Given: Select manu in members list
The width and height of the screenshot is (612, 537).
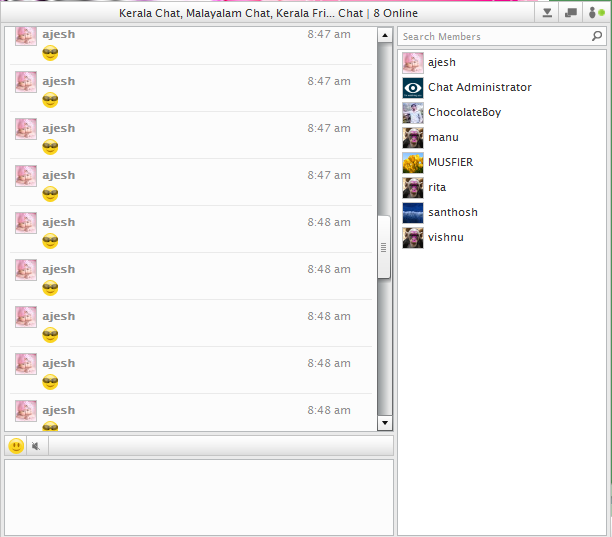Looking at the screenshot, I should point(502,137).
